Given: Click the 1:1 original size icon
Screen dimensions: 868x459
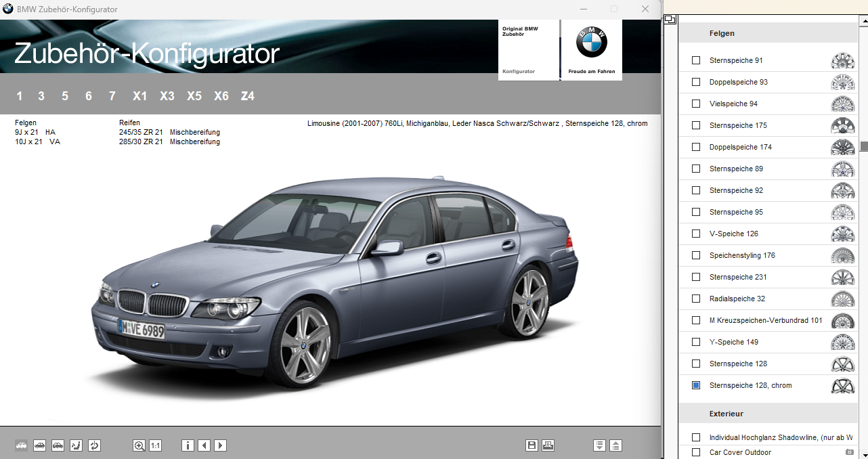Looking at the screenshot, I should click(x=155, y=445).
